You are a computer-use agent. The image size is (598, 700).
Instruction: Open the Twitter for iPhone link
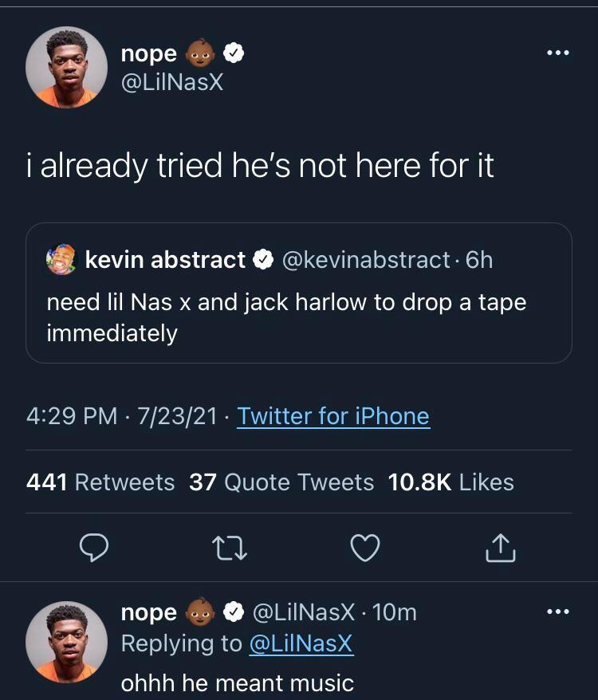click(333, 416)
